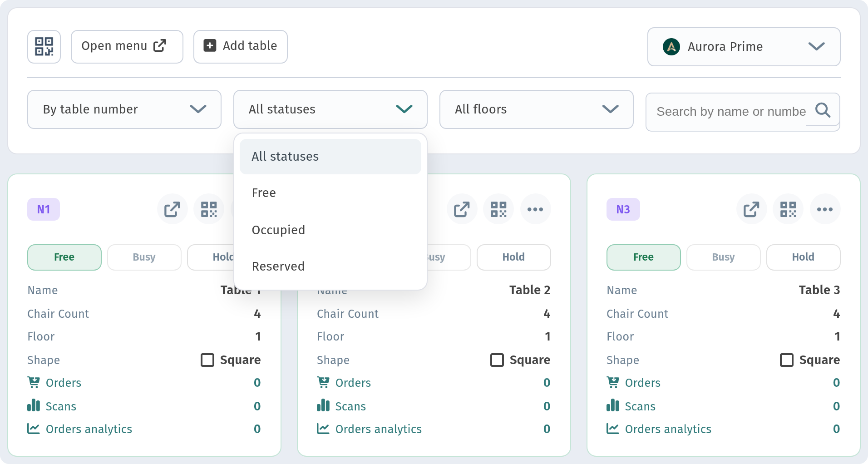
Task: Click the Orders cart icon on Table 1
Action: (34, 383)
